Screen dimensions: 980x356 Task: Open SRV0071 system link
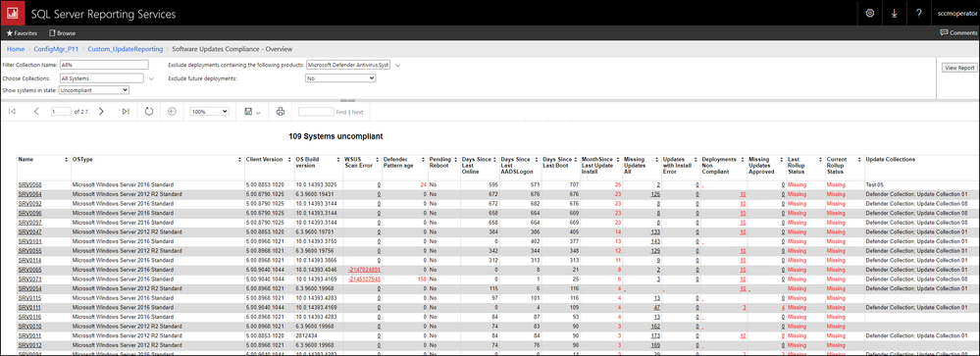point(30,280)
